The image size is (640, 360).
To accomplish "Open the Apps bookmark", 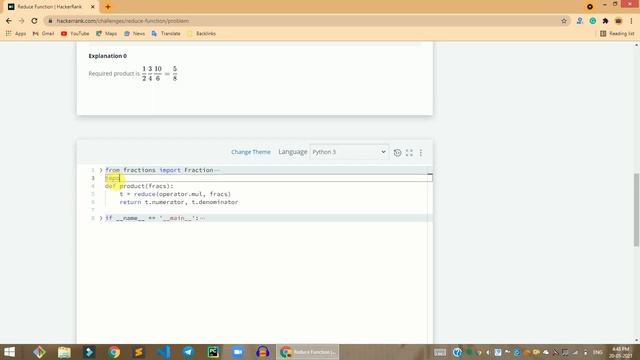I will click(x=16, y=33).
